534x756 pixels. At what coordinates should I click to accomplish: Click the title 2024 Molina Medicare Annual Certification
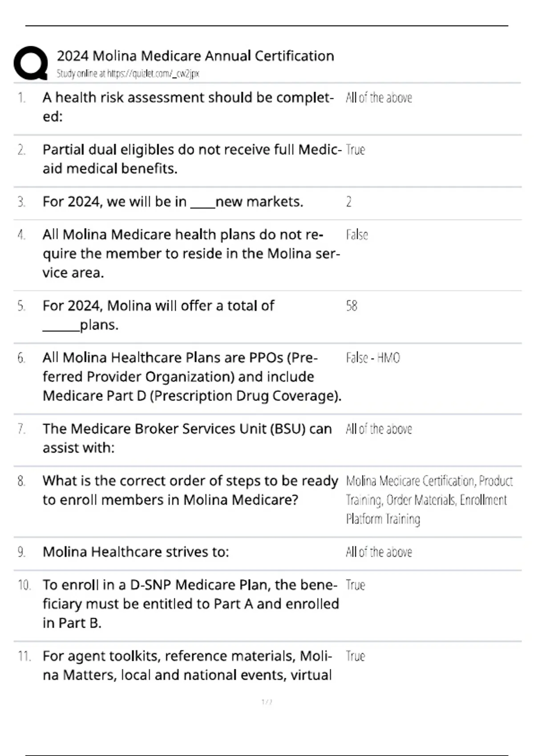click(195, 56)
